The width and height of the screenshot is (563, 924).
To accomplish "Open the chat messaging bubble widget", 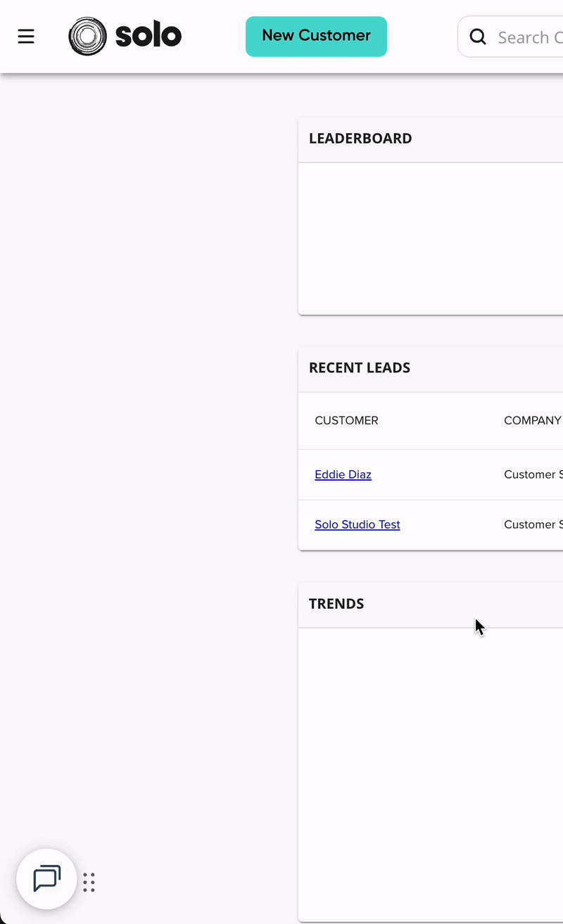I will tap(46, 879).
